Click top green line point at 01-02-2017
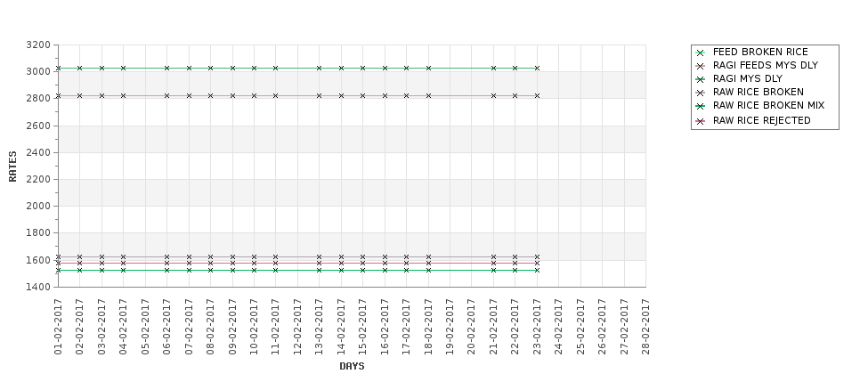The image size is (868, 382). point(58,68)
